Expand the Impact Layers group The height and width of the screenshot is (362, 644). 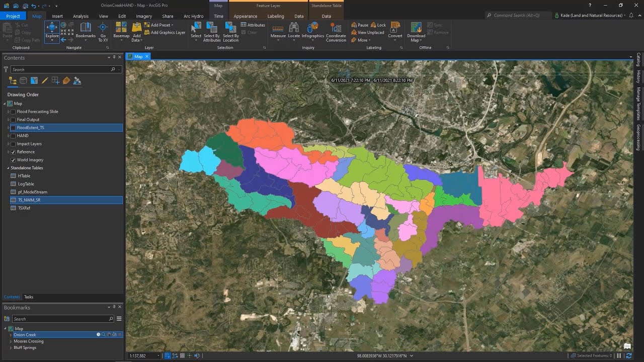click(9, 144)
